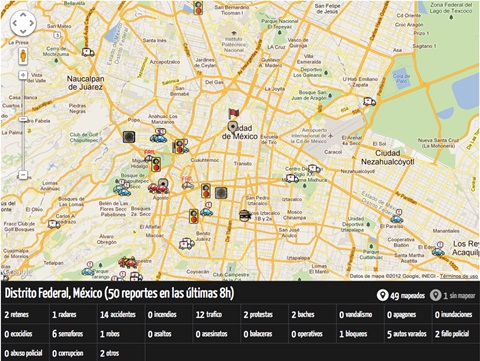Click the zoom slider handle

pyautogui.click(x=23, y=119)
